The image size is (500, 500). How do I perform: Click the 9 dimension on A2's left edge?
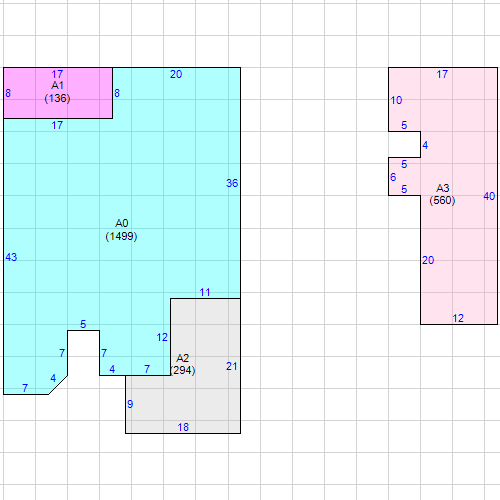pos(130,404)
